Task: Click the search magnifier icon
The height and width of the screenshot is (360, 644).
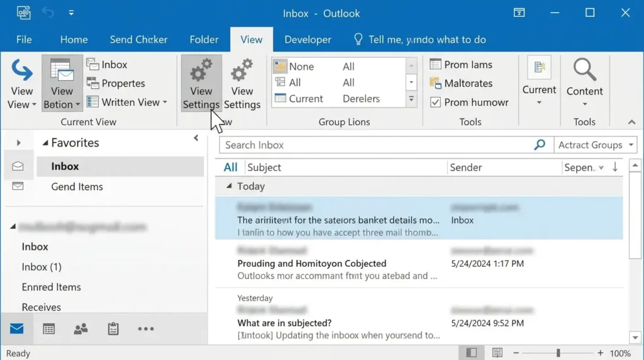Action: click(540, 145)
